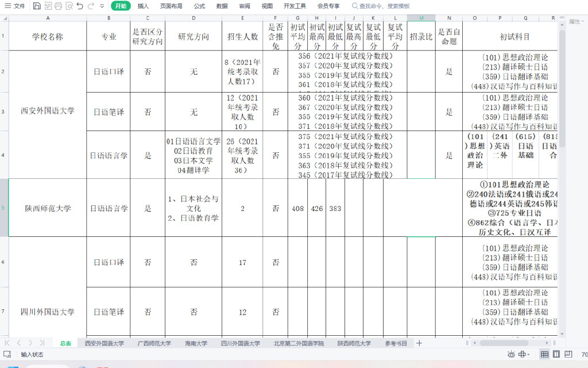This screenshot has width=588, height=368.
Task: Switch to page layout view icon
Action: pyautogui.click(x=556, y=354)
